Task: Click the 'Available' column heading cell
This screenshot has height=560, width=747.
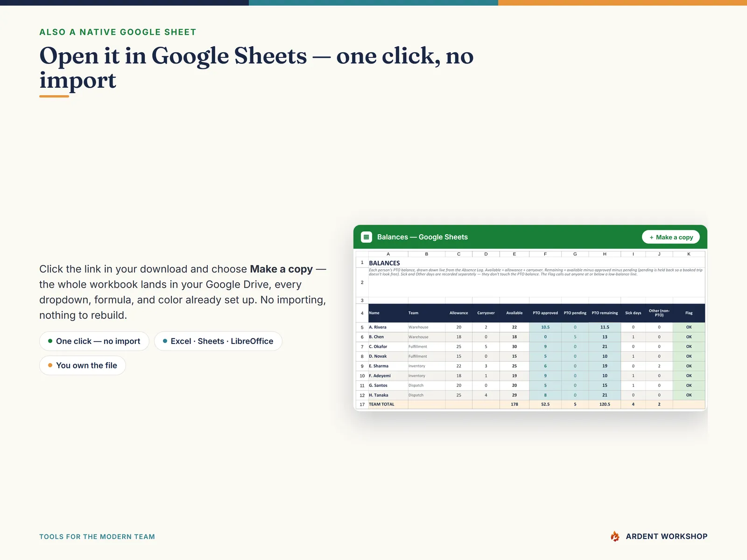Action: coord(514,313)
